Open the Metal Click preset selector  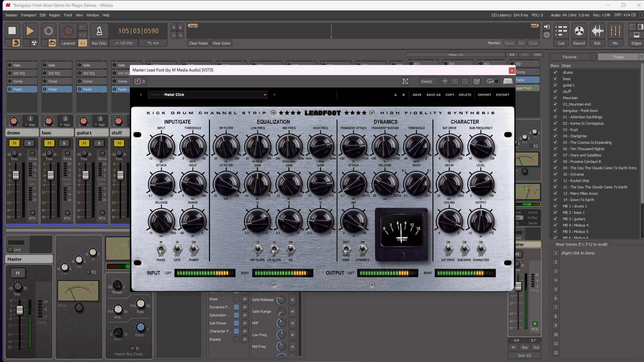[x=208, y=95]
